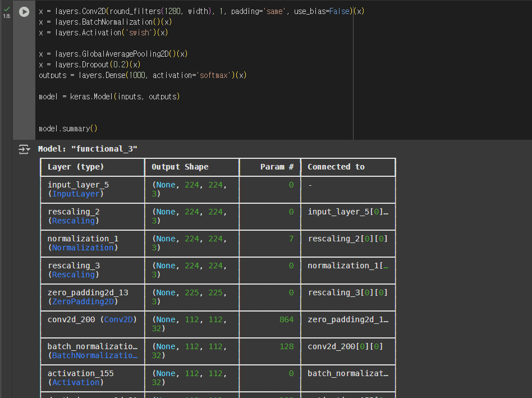Click the Model "functional_3" title text
The width and height of the screenshot is (532, 398).
pyautogui.click(x=88, y=149)
